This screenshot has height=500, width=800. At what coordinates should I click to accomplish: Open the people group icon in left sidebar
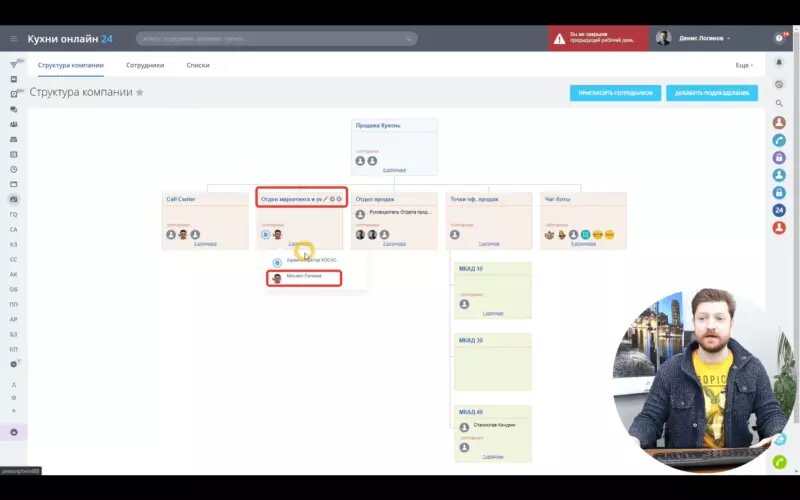tap(14, 124)
